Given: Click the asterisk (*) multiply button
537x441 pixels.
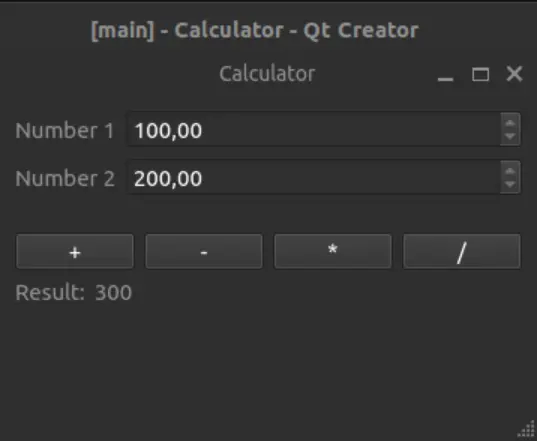Looking at the screenshot, I should (333, 251).
